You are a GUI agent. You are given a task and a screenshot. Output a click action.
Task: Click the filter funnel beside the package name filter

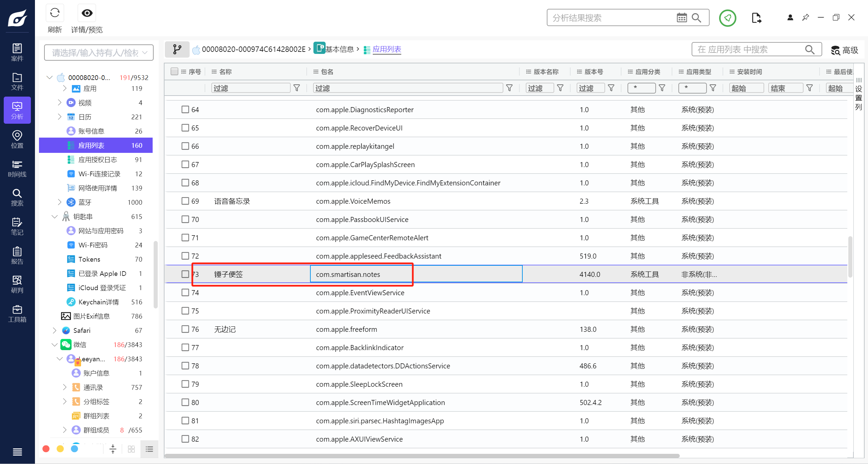point(509,88)
